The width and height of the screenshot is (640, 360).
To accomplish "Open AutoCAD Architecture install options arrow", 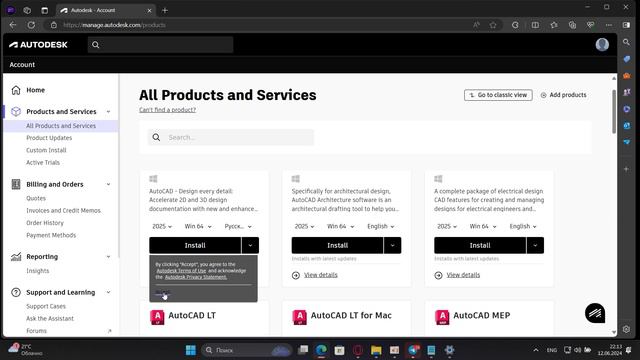I will (x=393, y=245).
